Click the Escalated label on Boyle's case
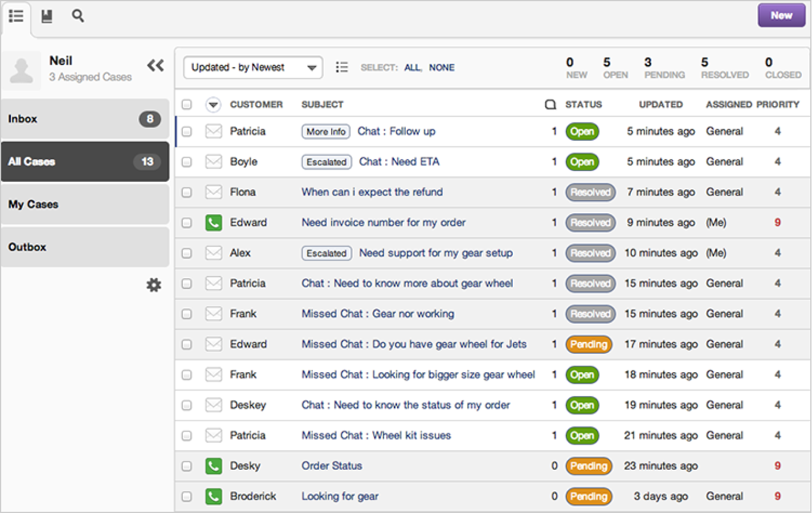Viewport: 812px width, 513px height. tap(327, 162)
